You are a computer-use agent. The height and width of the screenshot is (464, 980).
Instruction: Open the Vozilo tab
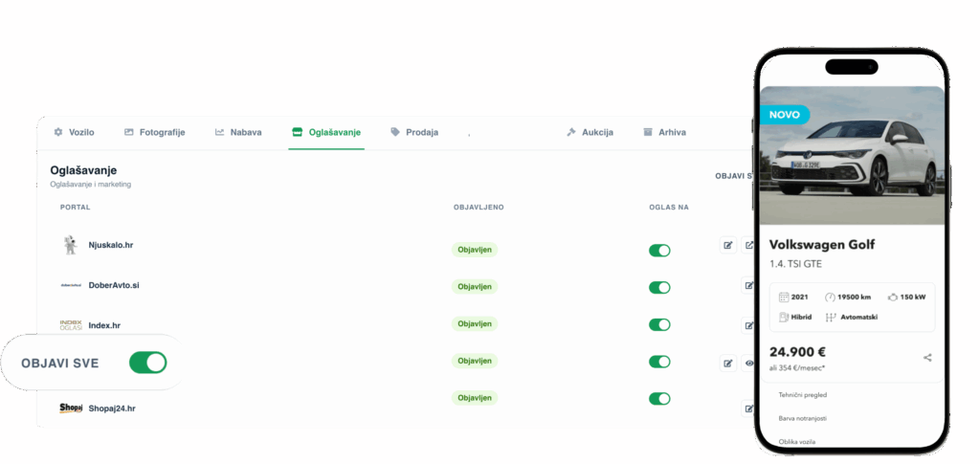tap(74, 132)
